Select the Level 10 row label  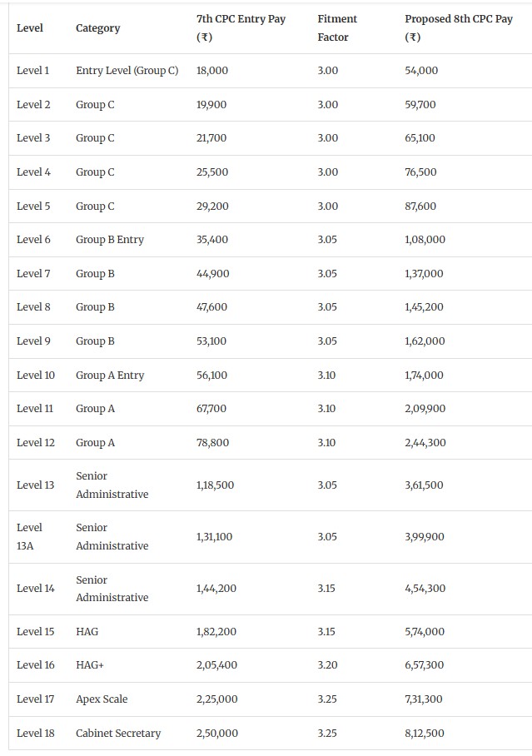[36, 376]
